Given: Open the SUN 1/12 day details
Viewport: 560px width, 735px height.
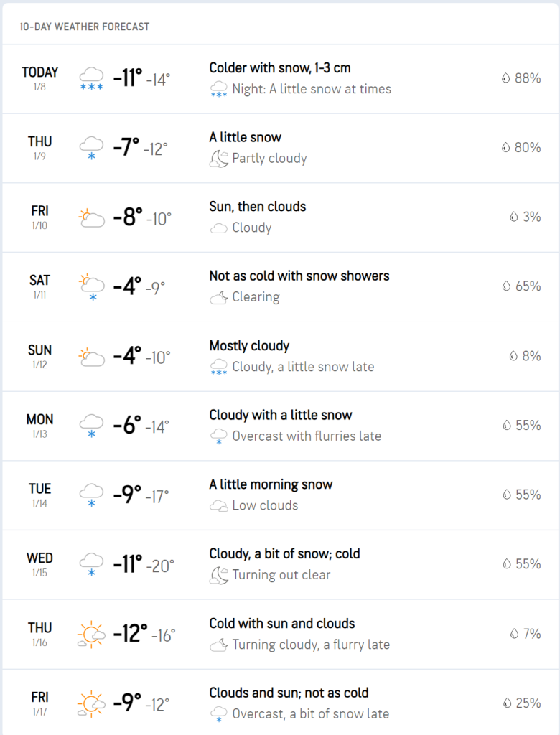Looking at the screenshot, I should click(280, 356).
